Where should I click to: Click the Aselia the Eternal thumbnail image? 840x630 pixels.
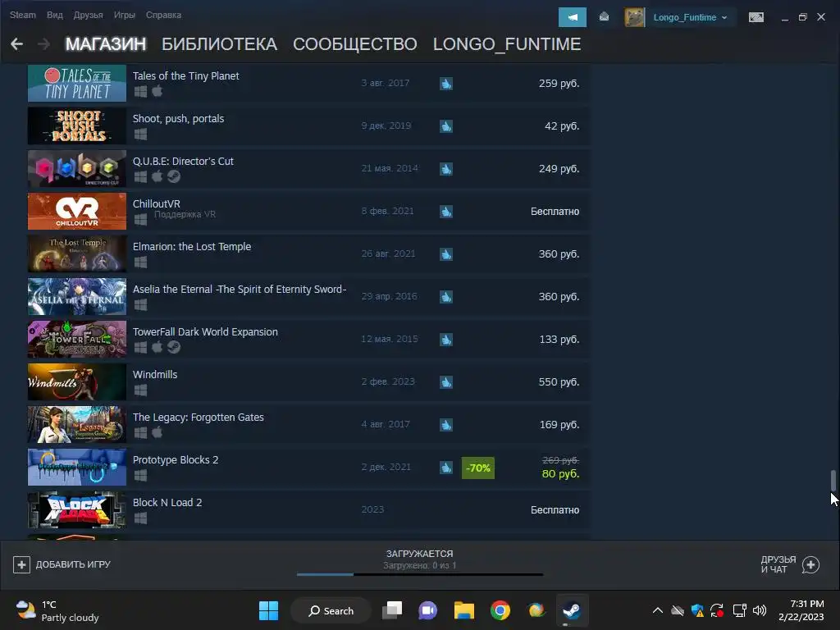77,297
